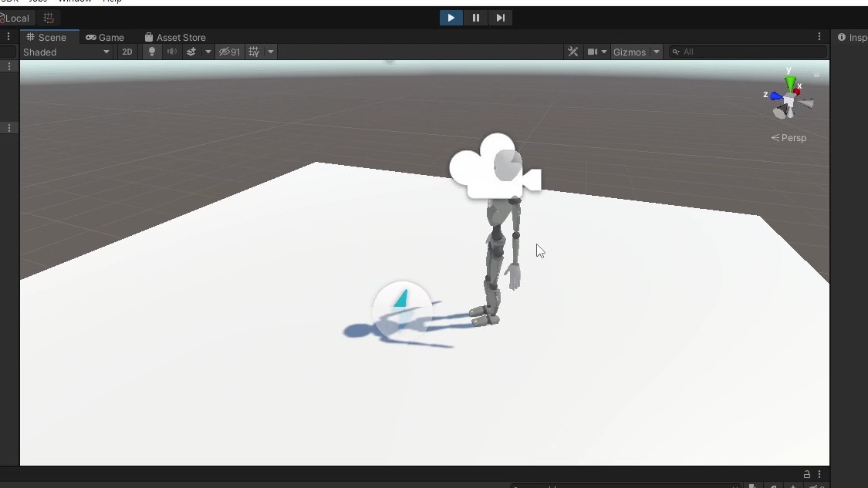The height and width of the screenshot is (488, 868).
Task: Click the green Y axis cone on gizmo
Action: [x=790, y=83]
